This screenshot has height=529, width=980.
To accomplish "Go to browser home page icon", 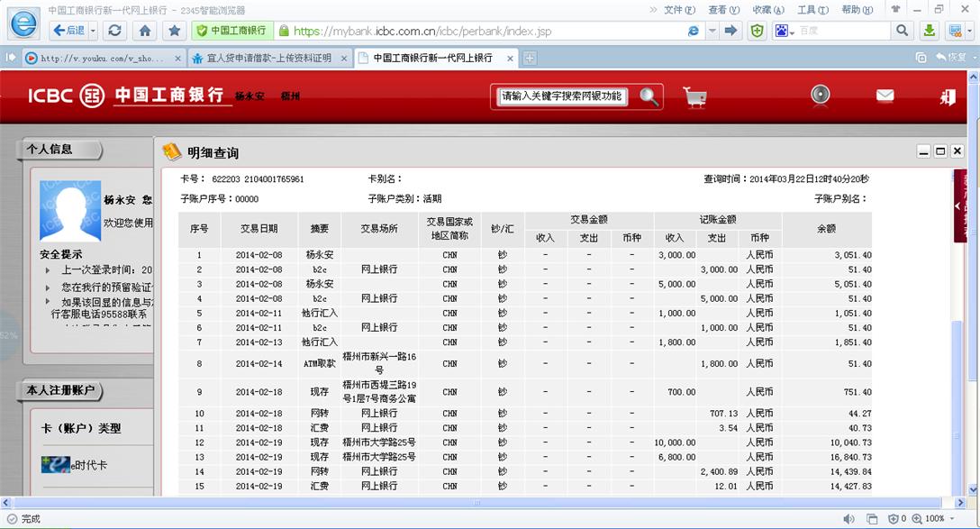I will pos(144,31).
